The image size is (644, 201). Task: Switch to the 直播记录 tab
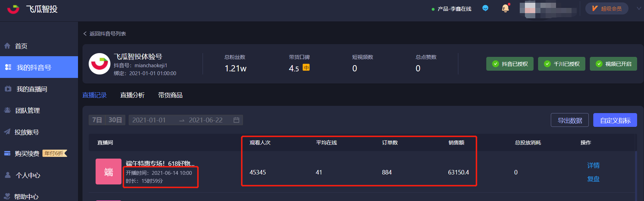[x=95, y=95]
